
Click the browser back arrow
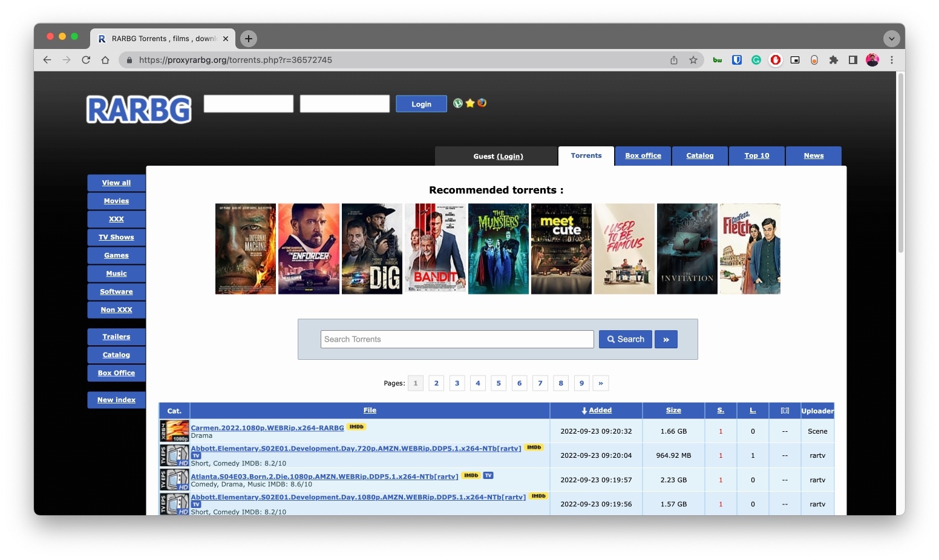point(47,60)
